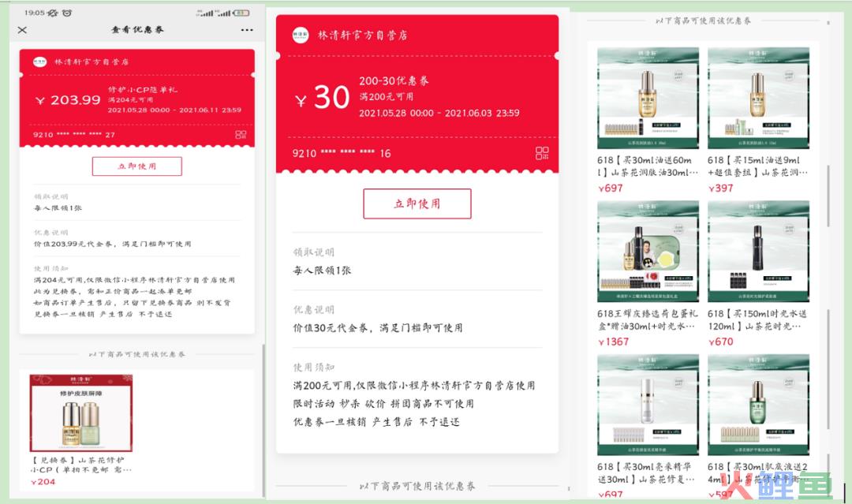Viewport: 852px width, 504px height.
Task: Open the 买15ml油送9ml product image
Action: 758,98
